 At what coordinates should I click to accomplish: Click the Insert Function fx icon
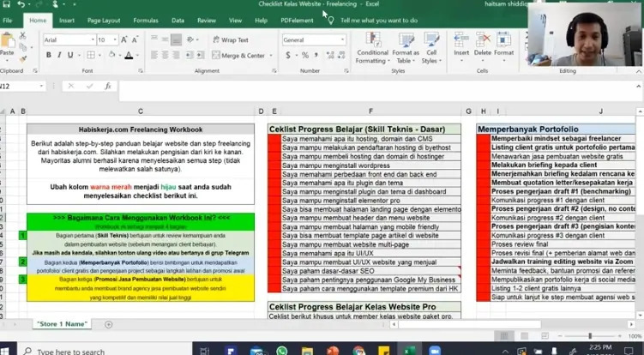[x=107, y=87]
